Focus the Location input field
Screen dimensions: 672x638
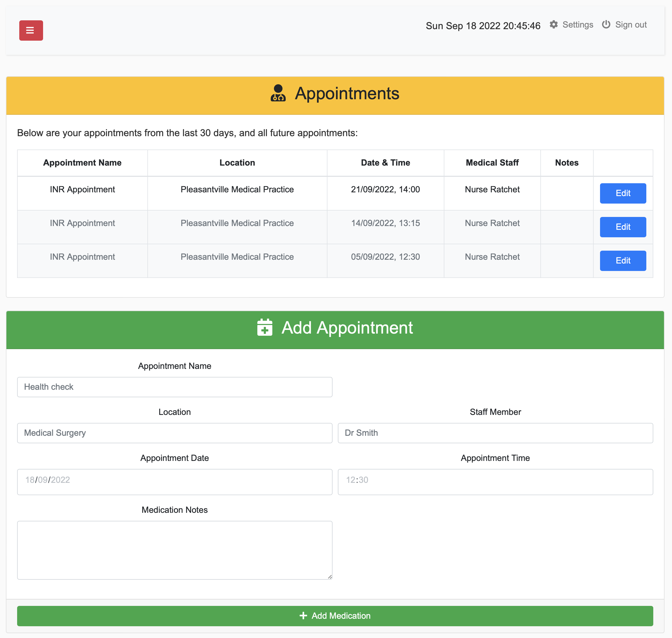(175, 433)
